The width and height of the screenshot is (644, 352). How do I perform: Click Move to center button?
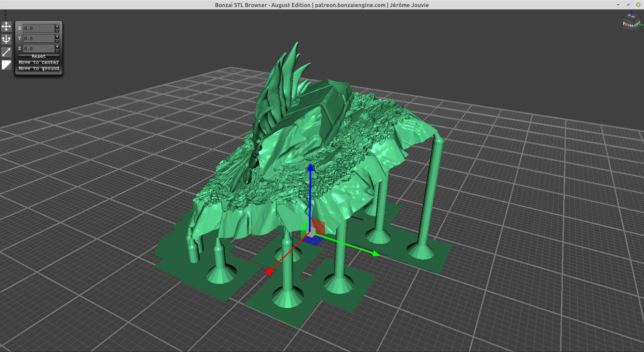(39, 62)
